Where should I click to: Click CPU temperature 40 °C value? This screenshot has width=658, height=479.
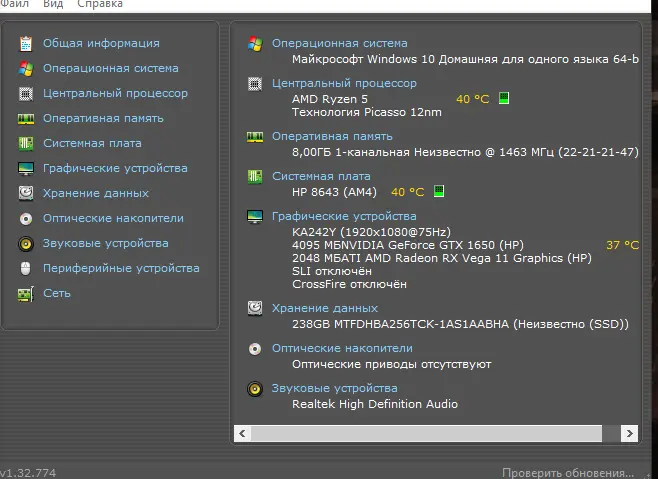point(473,99)
